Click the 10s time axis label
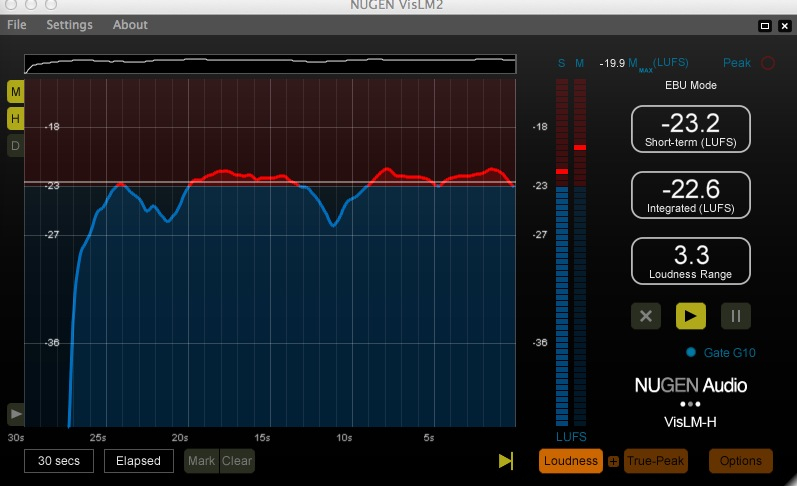Viewport: 797px width, 486px height. pos(344,438)
